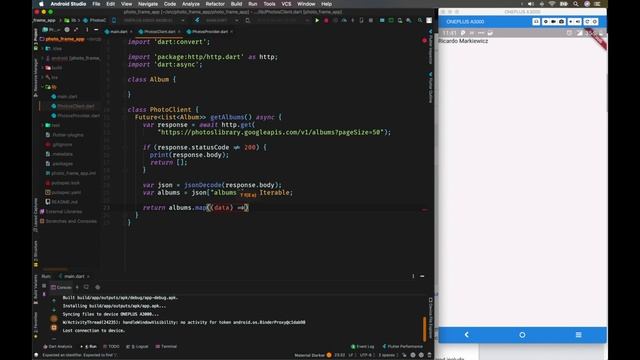640x360 pixels.
Task: Click the rotate device icon in device toolbar
Action: pyautogui.click(x=587, y=22)
